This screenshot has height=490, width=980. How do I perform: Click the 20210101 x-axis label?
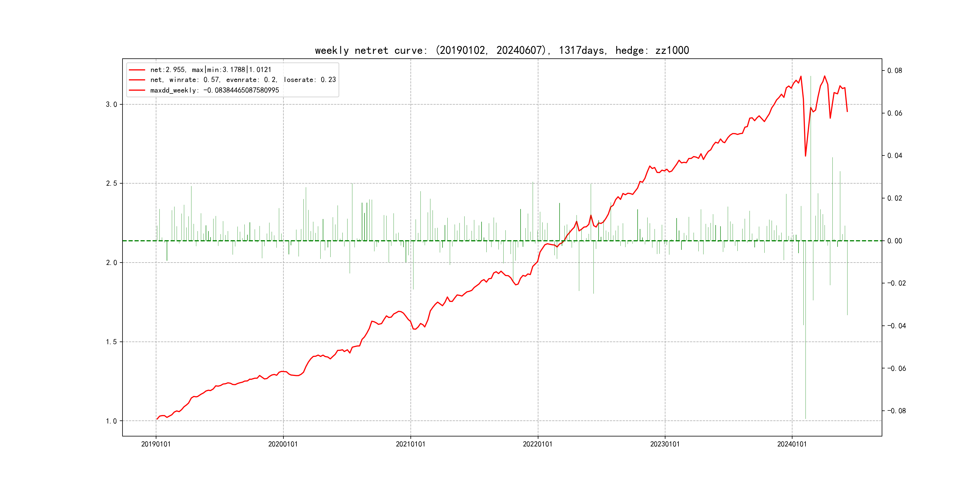point(410,444)
